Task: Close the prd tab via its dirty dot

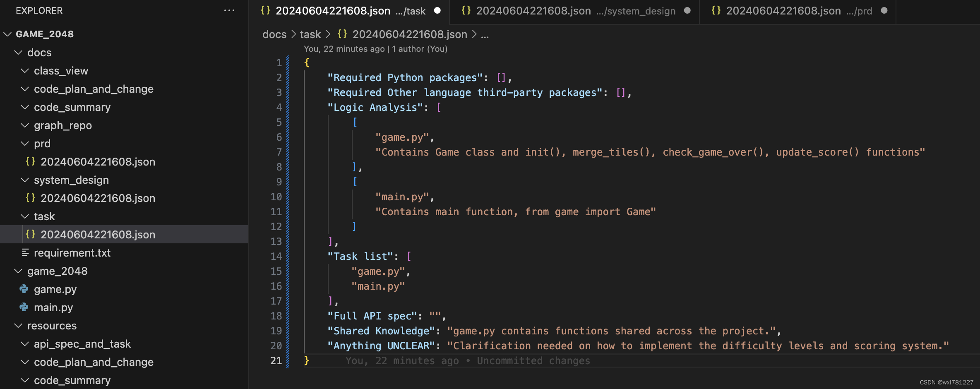Action: 884,11
